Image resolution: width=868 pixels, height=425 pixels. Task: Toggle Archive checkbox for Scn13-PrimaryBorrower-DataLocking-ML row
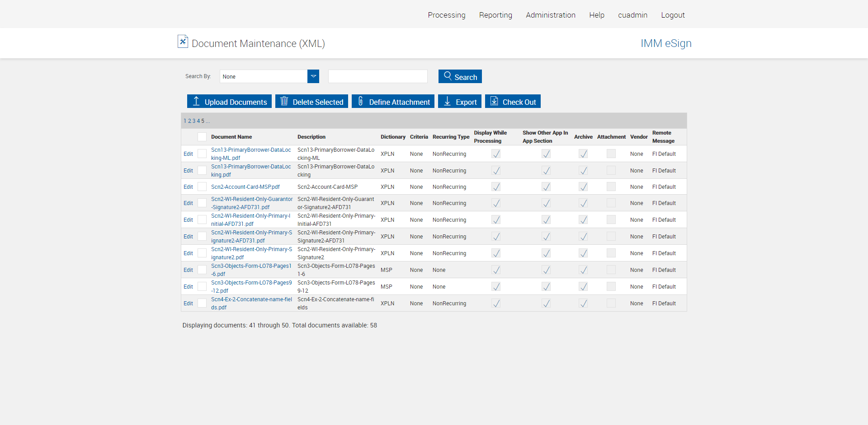point(583,154)
